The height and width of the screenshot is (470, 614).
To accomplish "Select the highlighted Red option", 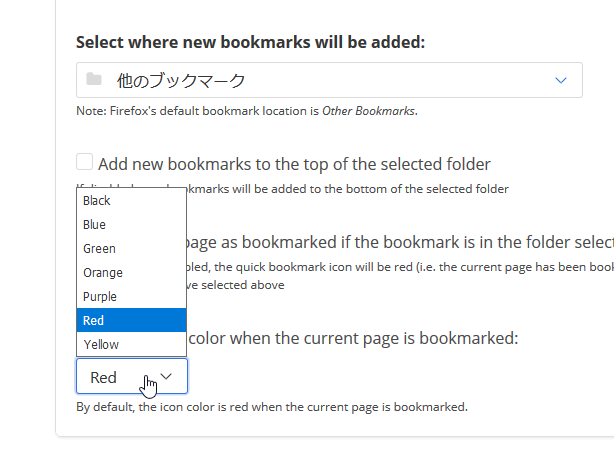I will [132, 320].
